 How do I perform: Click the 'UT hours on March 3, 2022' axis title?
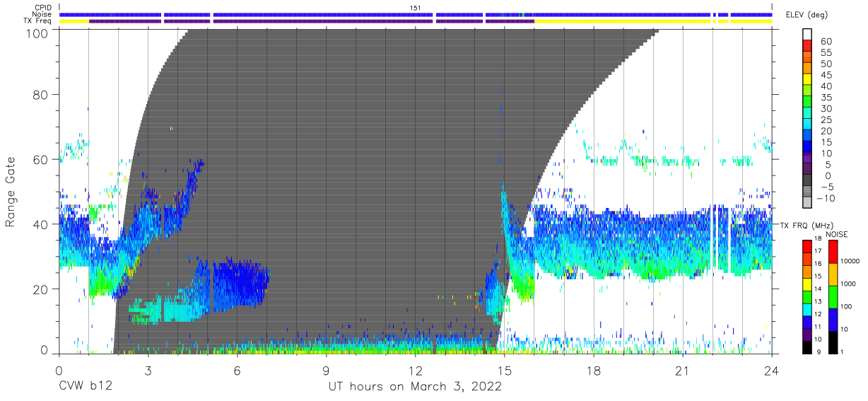click(x=415, y=387)
